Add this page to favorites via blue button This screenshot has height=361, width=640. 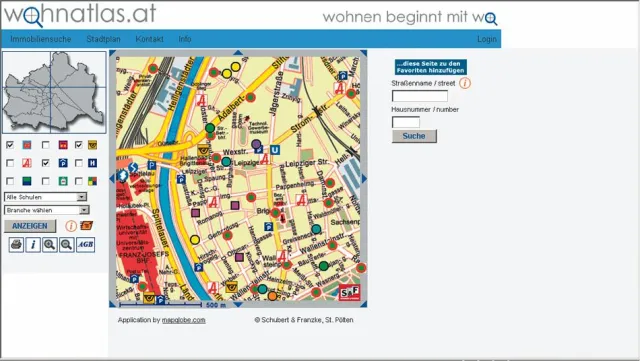tap(431, 67)
